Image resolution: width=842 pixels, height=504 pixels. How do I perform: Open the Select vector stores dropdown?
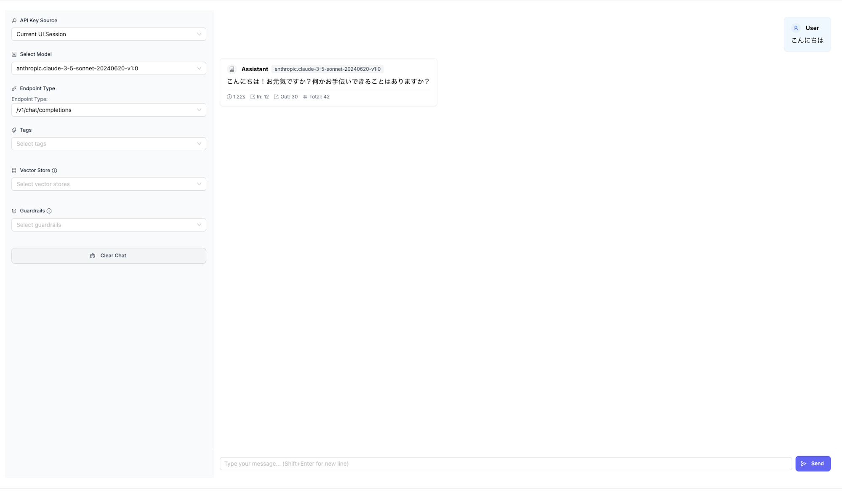109,184
